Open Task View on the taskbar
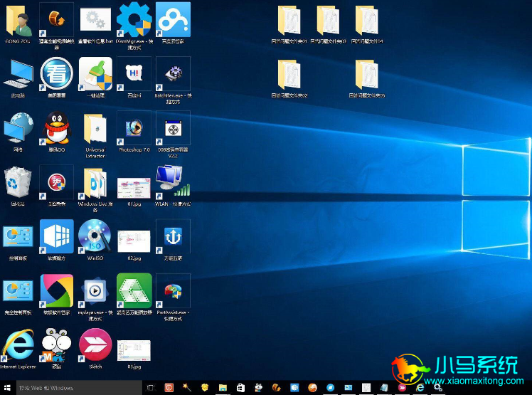The image size is (532, 395). [x=150, y=388]
